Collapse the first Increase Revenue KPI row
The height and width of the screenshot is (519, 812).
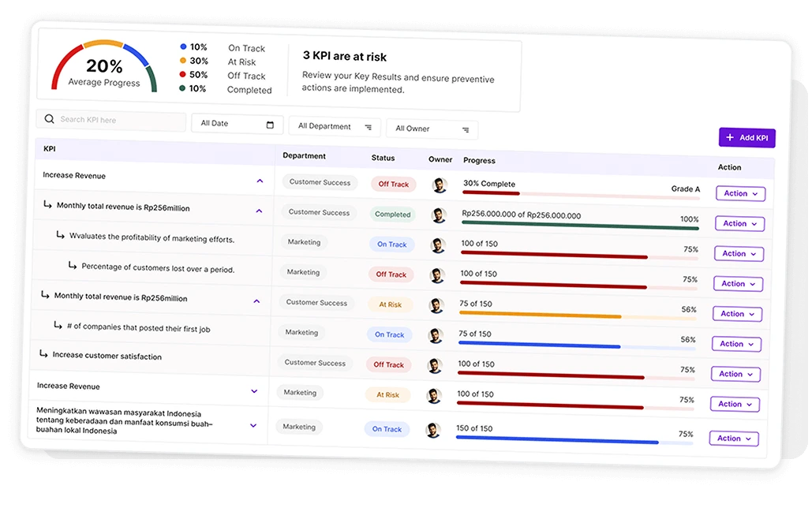[260, 181]
